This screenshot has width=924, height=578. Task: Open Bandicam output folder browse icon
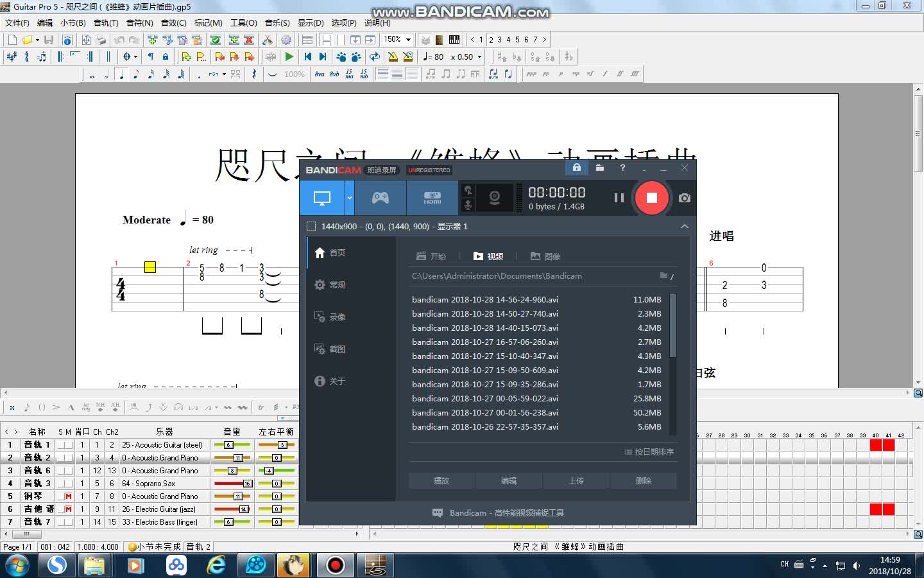663,276
